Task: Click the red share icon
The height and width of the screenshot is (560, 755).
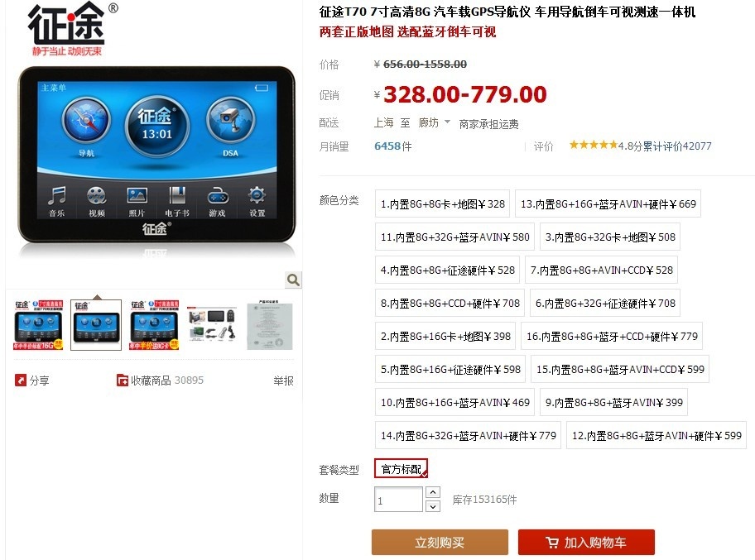Action: pyautogui.click(x=20, y=380)
